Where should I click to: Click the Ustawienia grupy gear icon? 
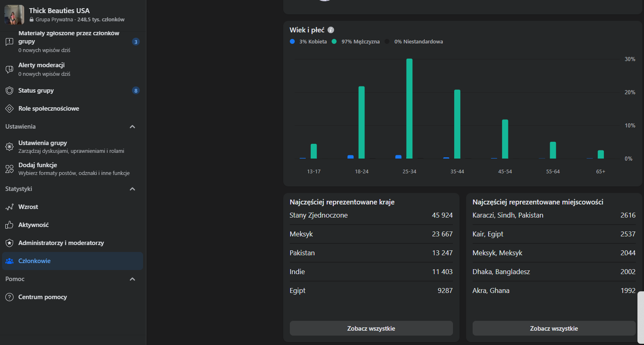[9, 147]
